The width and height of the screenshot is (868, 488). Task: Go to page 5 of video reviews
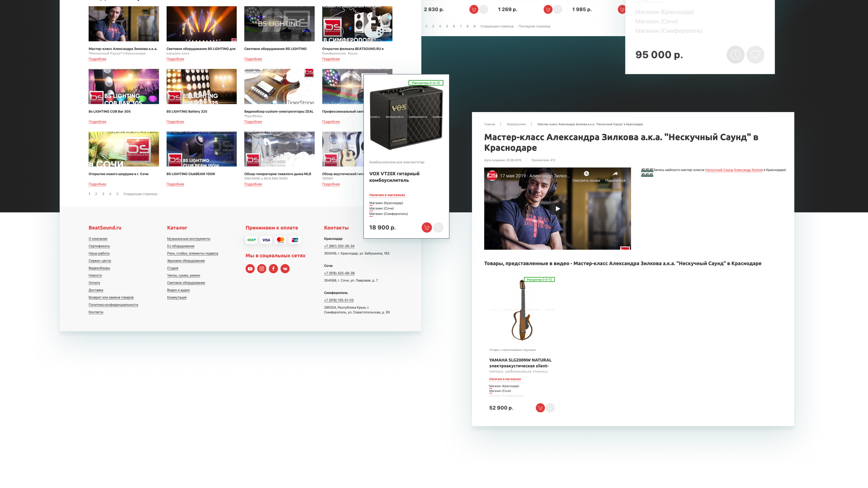[117, 194]
